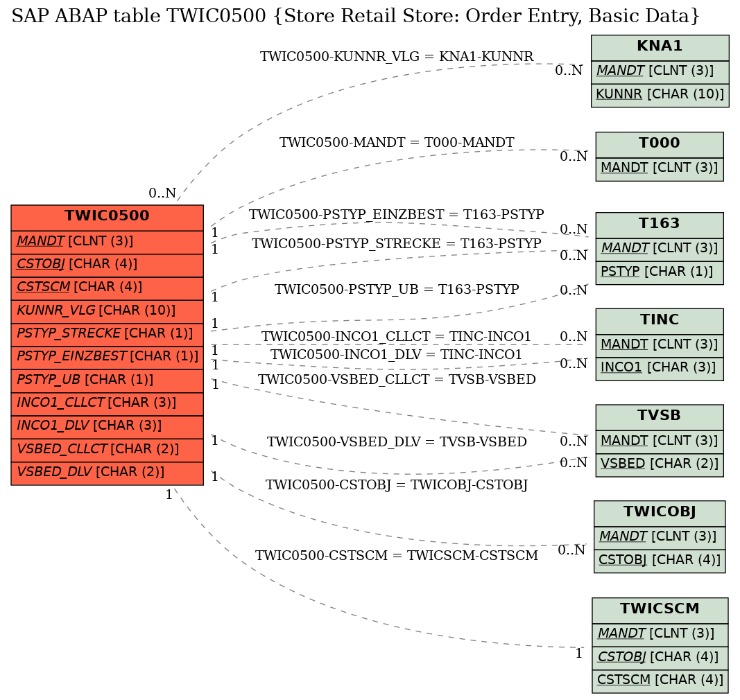Click KUNNR_VLG [CHAR (10)] field

(x=107, y=311)
